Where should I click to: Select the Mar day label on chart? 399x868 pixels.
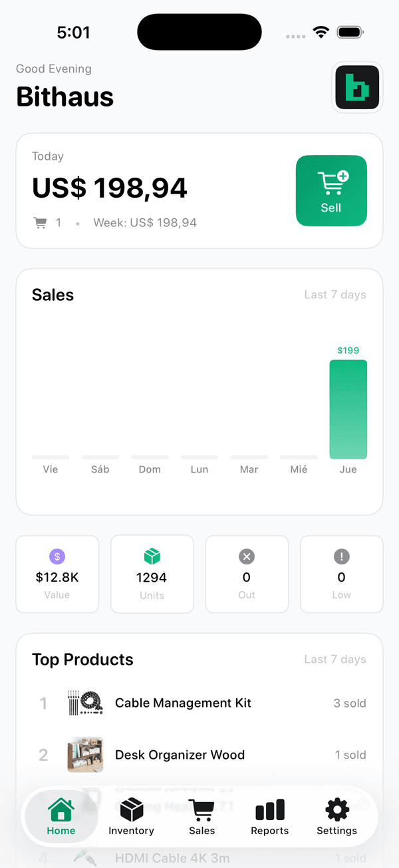249,469
